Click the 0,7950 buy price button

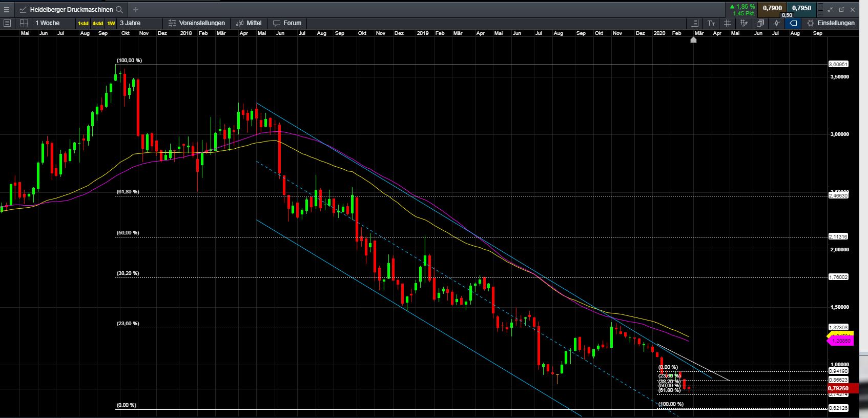point(802,8)
